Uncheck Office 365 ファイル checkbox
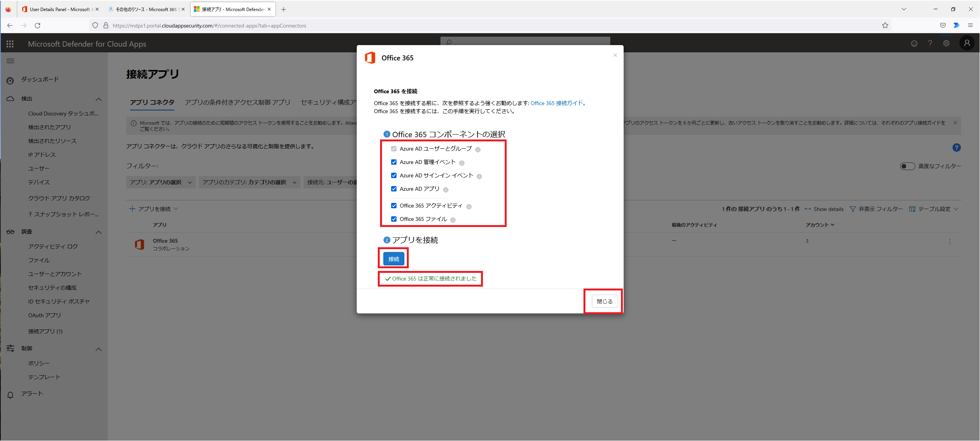This screenshot has height=441, width=980. click(x=394, y=219)
